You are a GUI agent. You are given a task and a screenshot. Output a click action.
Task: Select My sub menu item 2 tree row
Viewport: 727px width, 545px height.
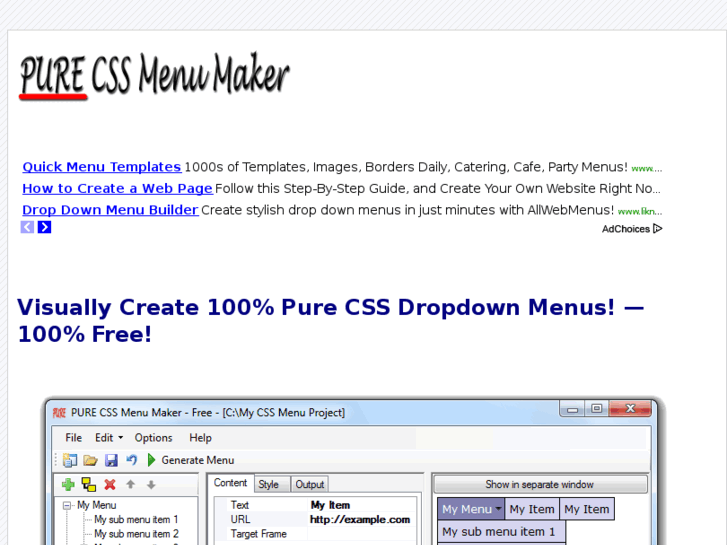136,534
